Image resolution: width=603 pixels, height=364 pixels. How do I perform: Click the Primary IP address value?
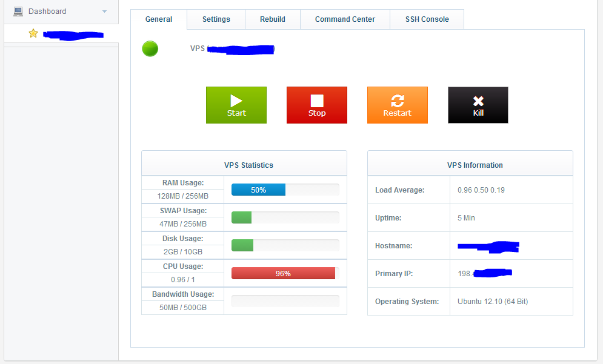coord(485,273)
